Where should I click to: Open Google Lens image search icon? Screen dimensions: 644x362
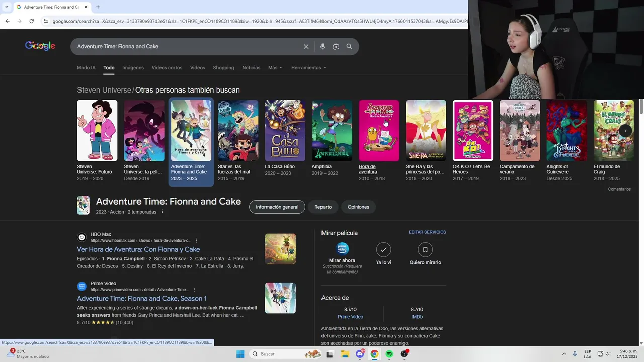[336, 46]
